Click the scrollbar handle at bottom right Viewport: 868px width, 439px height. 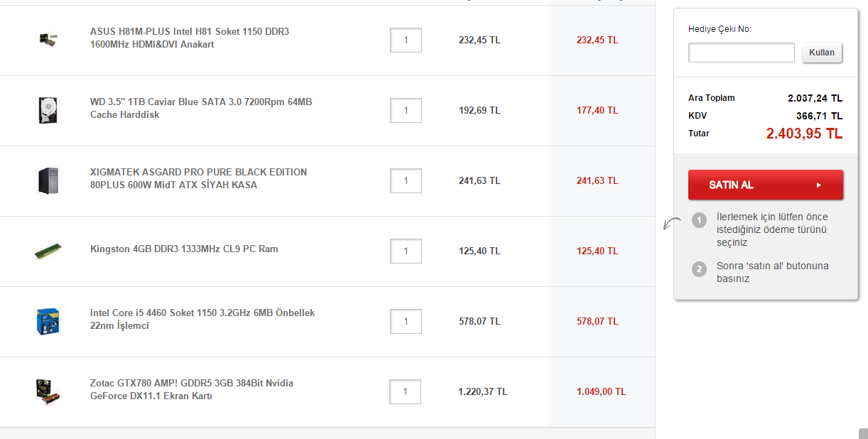tap(863, 433)
